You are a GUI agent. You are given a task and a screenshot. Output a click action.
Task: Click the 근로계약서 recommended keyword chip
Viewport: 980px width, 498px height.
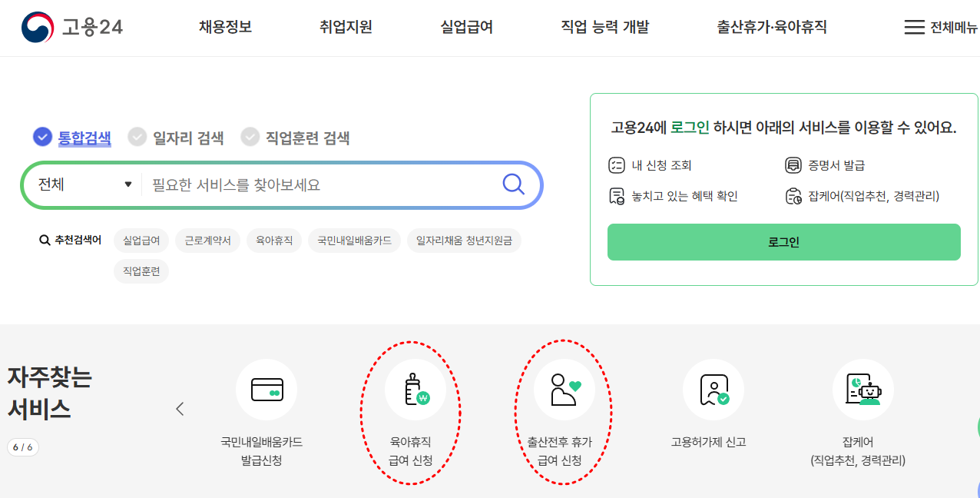207,240
